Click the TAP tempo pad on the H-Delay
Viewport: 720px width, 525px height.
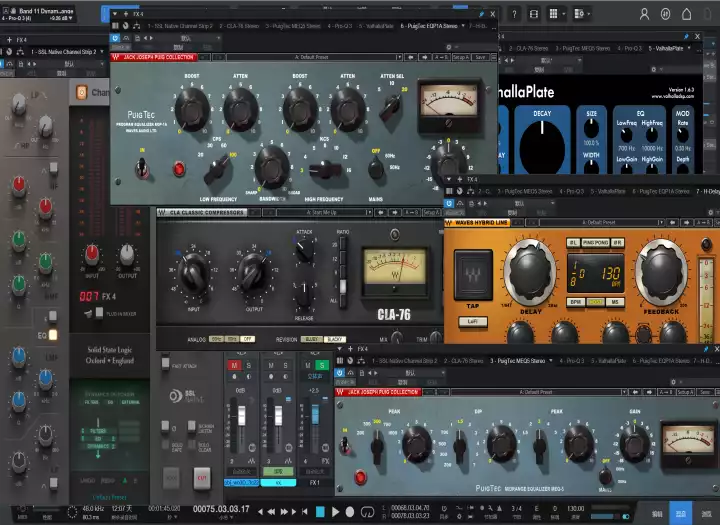tap(473, 275)
